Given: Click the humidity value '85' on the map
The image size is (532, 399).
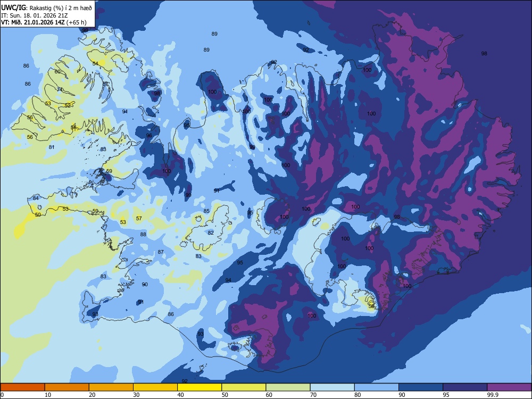Looking at the screenshot, I should click(x=206, y=211).
